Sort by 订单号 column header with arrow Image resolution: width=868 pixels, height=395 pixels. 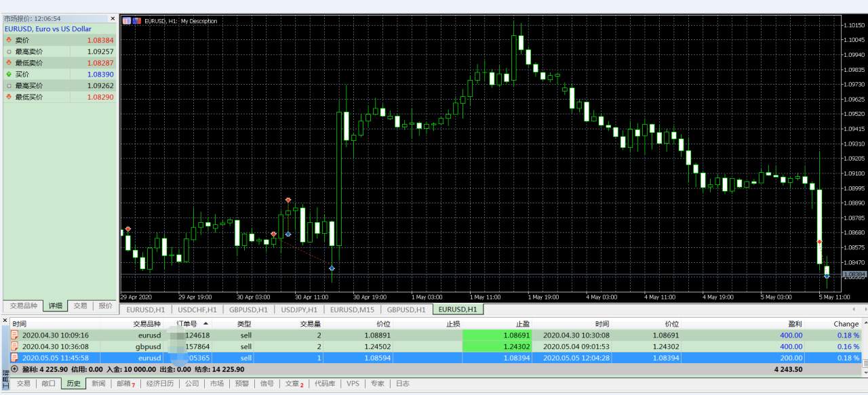click(x=189, y=324)
